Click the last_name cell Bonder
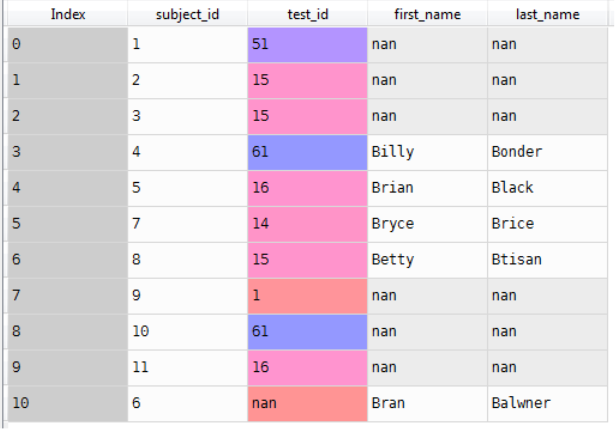 549,152
